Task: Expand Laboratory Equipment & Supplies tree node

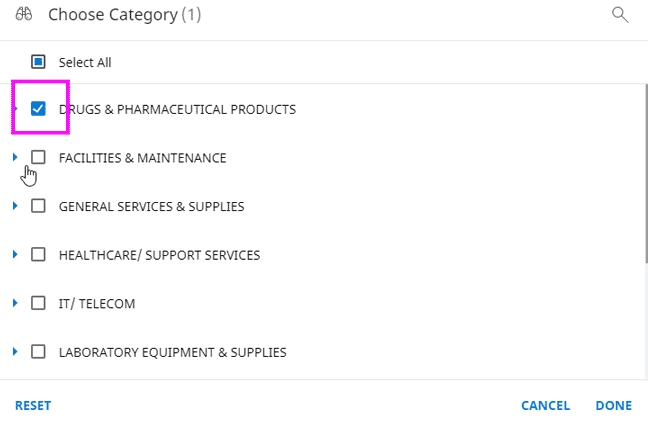Action: [x=15, y=352]
